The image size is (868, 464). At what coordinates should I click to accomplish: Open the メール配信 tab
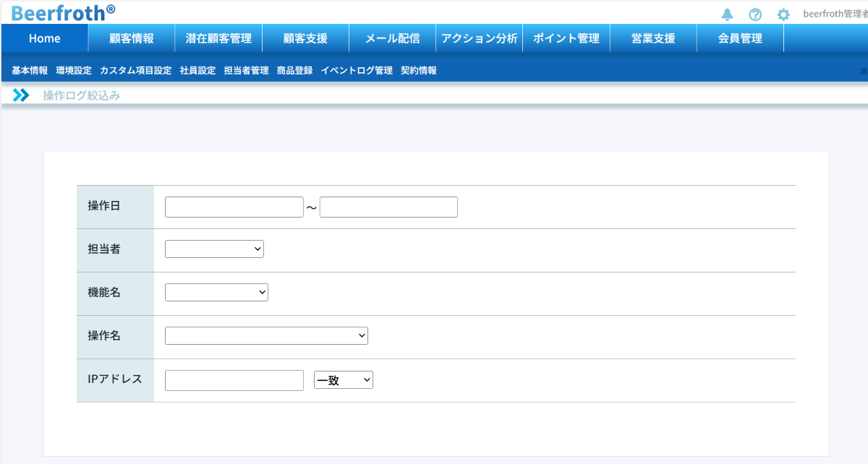(x=392, y=38)
